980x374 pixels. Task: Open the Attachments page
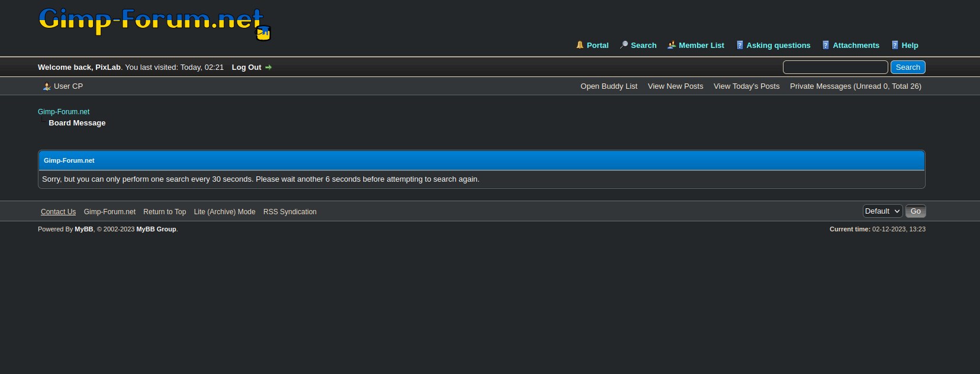point(856,46)
